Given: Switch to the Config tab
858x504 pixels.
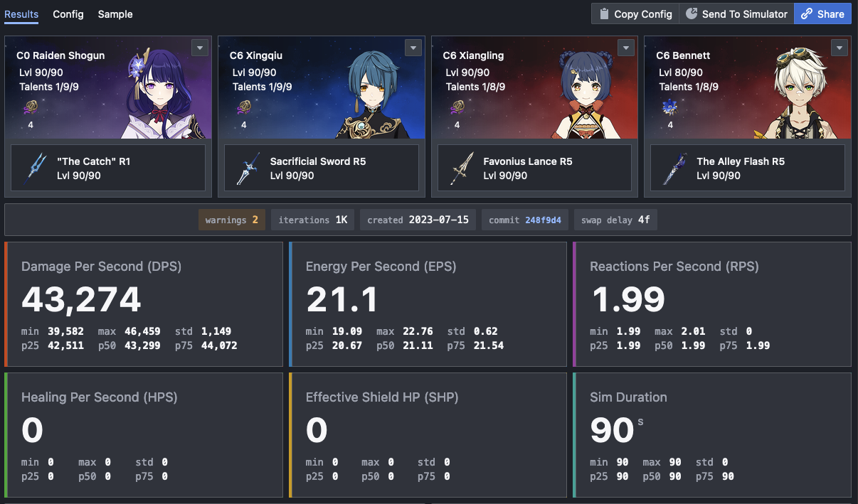Looking at the screenshot, I should click(68, 14).
